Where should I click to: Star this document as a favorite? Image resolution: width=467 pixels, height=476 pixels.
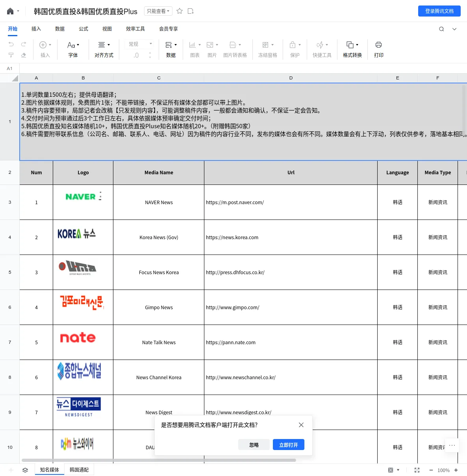point(180,11)
